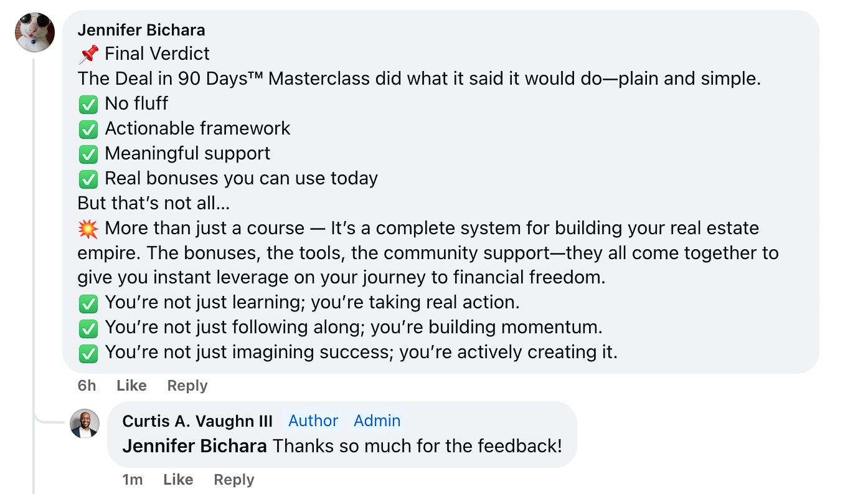Screen dimensions: 868x494
Task: Open the 6h timestamp on Jennifer's comment
Action: [87, 386]
